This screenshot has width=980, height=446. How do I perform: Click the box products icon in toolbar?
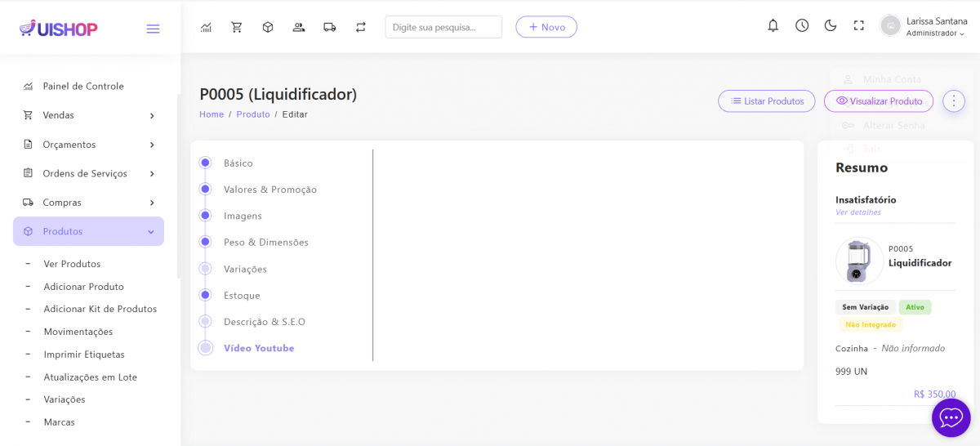point(268,27)
